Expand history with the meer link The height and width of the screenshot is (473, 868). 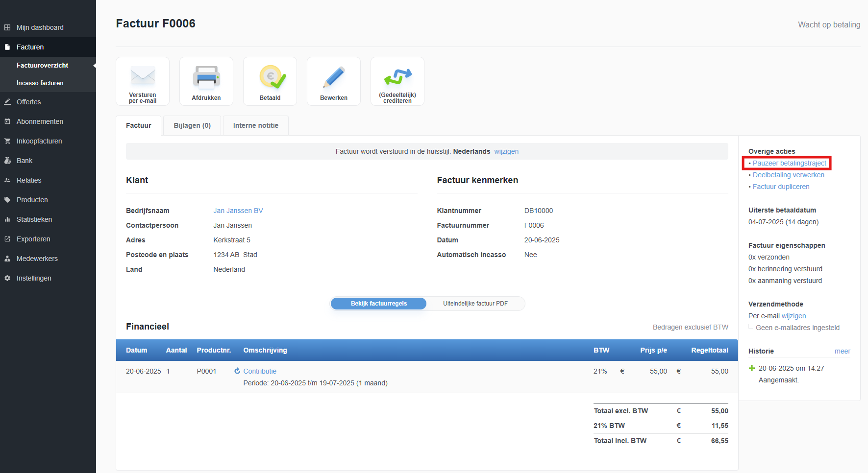pyautogui.click(x=842, y=351)
